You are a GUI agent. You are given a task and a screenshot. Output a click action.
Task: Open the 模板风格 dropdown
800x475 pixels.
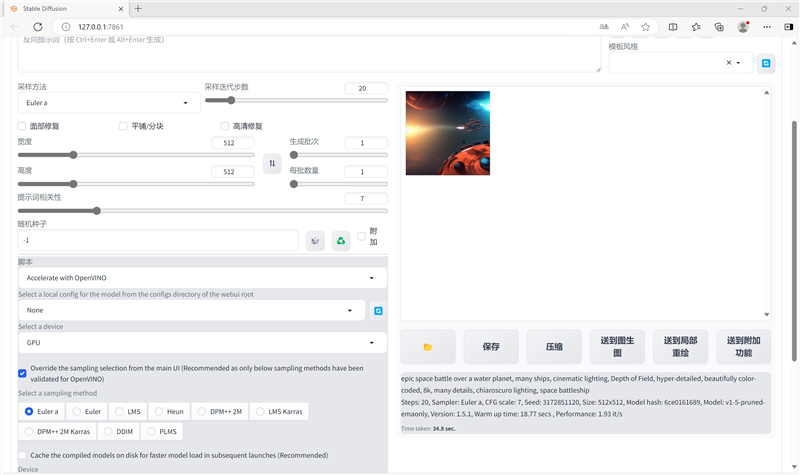681,63
